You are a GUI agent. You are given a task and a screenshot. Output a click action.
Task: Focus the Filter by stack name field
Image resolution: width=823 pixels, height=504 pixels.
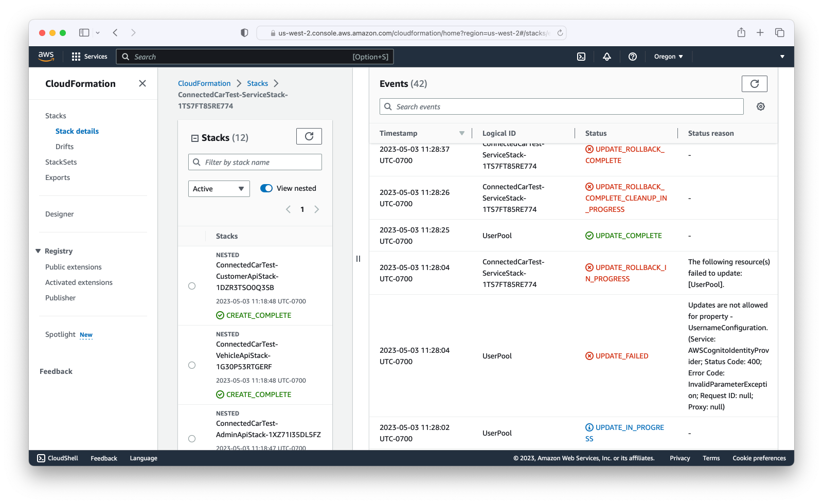[x=255, y=162]
